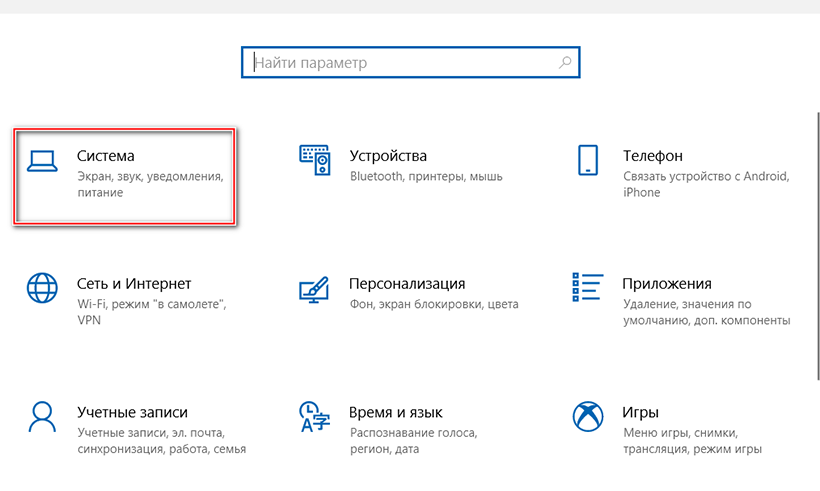The height and width of the screenshot is (491, 820).
Task: Open the Устройства settings label
Action: coord(388,156)
